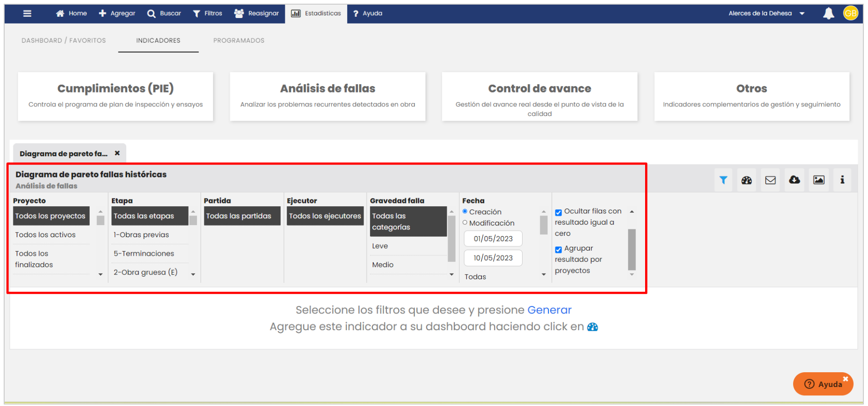The width and height of the screenshot is (868, 406).
Task: Select the Creación date radio button
Action: (465, 211)
